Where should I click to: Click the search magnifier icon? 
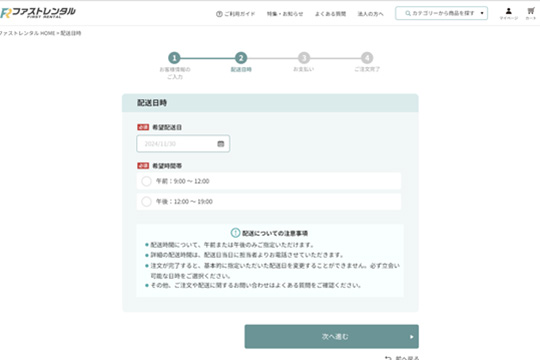(408, 13)
